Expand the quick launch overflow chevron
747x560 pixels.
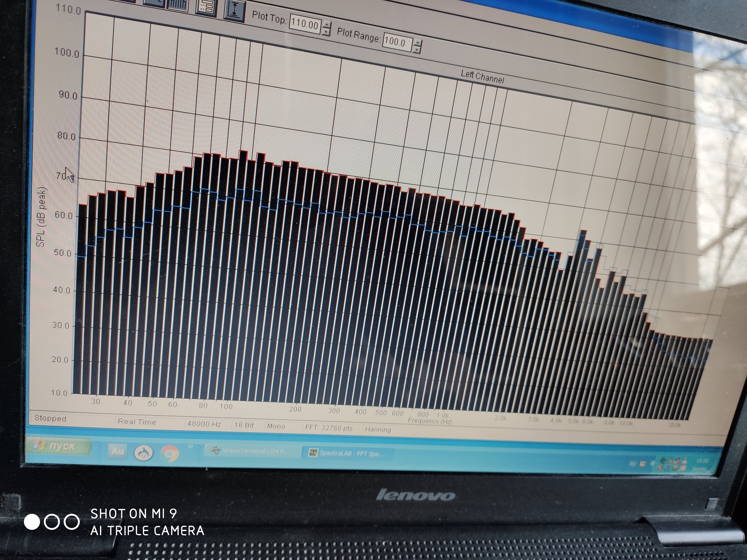[x=190, y=448]
